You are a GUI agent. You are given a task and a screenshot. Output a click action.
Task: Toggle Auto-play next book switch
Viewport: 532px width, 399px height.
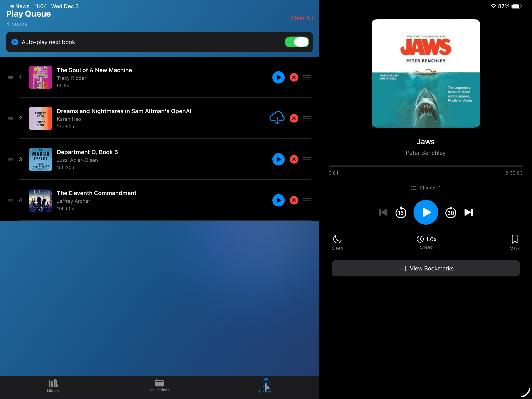[297, 42]
